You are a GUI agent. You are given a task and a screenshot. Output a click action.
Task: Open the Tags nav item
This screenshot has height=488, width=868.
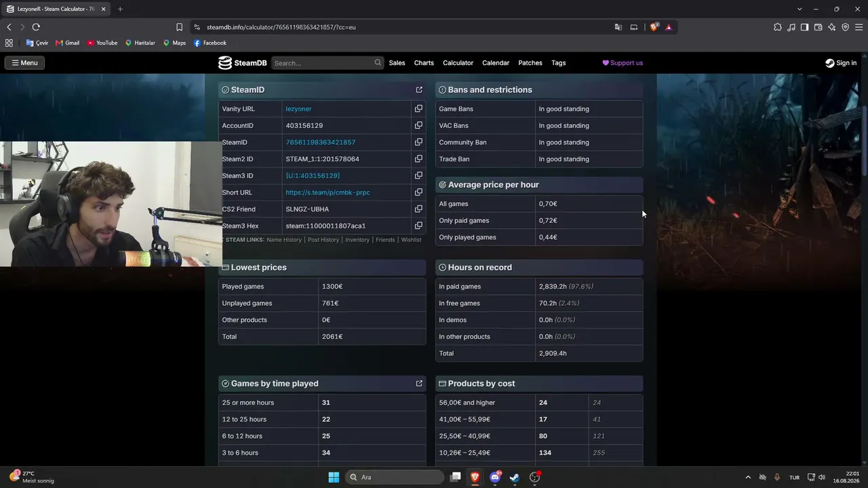pyautogui.click(x=558, y=63)
